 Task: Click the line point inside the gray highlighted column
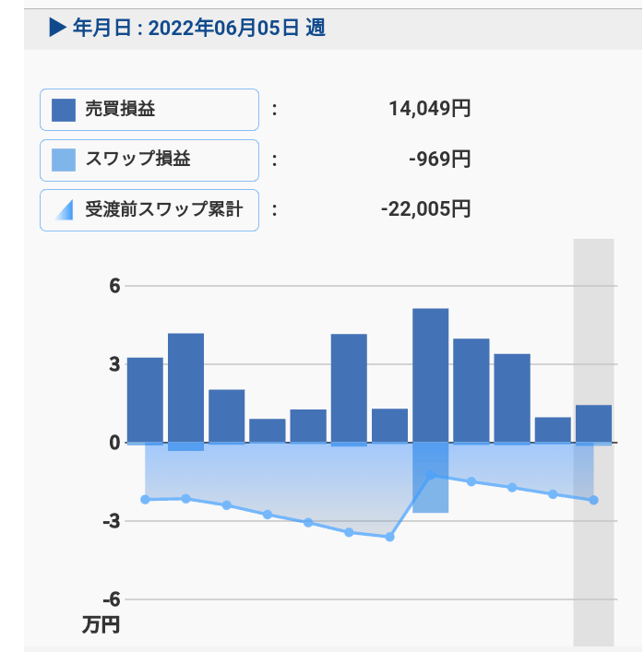[593, 500]
